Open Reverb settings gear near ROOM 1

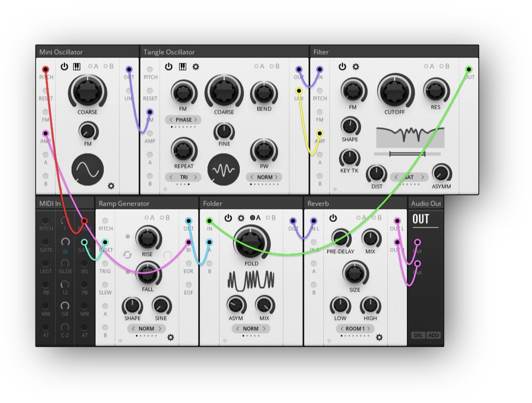click(x=379, y=337)
